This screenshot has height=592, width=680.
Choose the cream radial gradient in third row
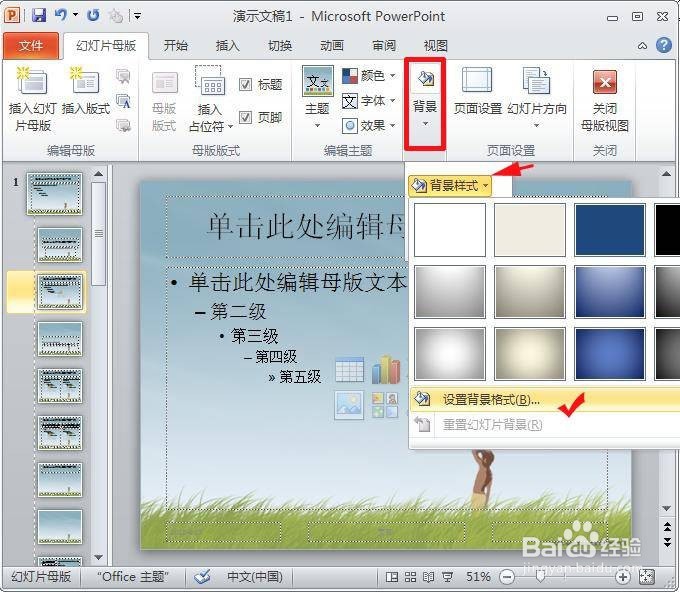click(530, 354)
